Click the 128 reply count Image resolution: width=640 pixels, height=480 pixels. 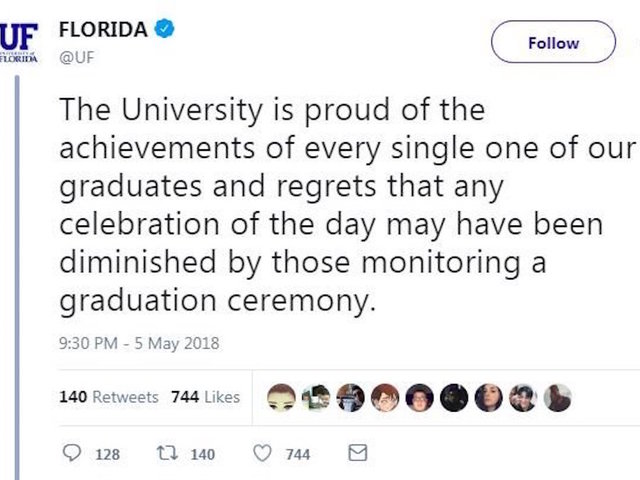(107, 454)
